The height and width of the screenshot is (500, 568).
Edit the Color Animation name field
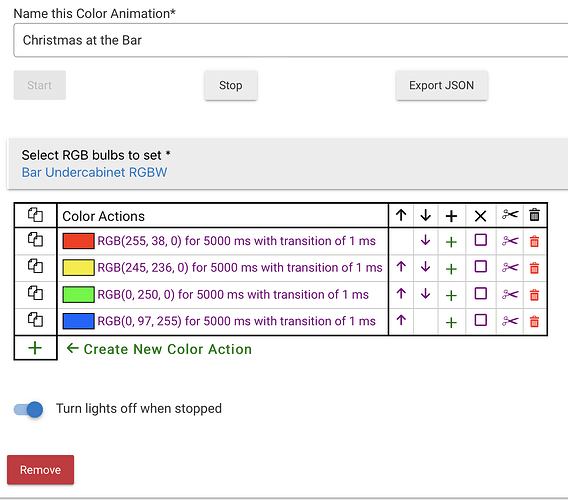click(x=291, y=40)
